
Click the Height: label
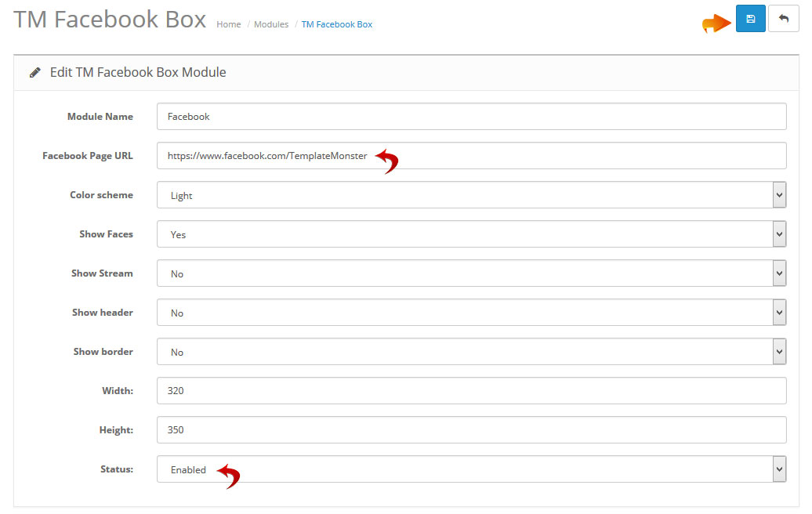117,430
